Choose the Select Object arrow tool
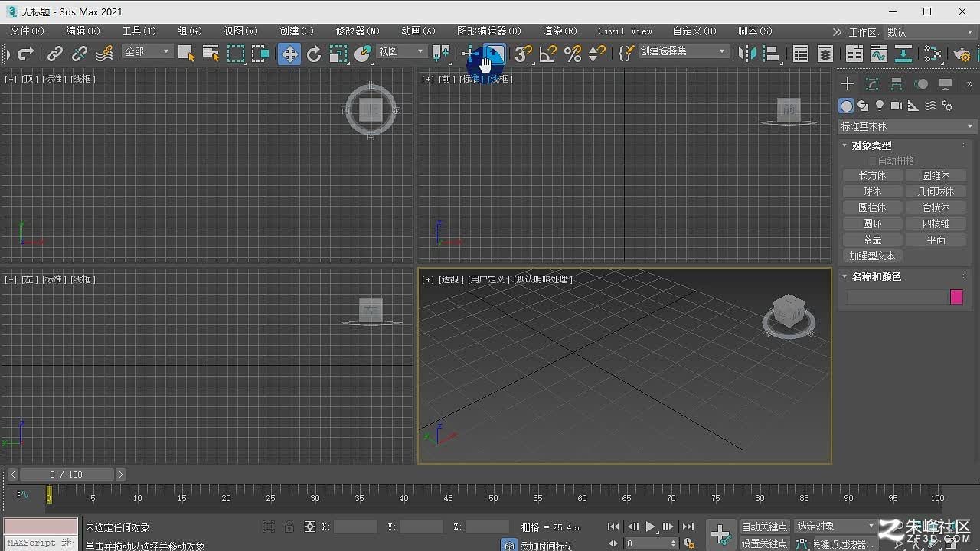Viewport: 980px width, 551px height. [x=186, y=54]
